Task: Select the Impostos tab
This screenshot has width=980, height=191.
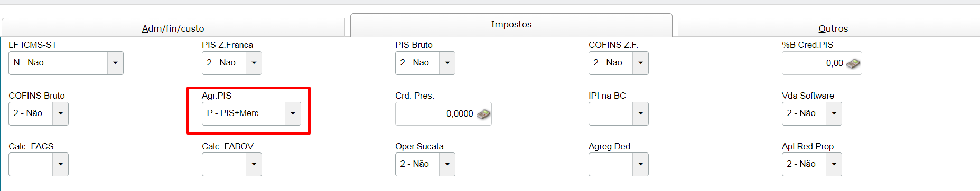Action: point(511,25)
